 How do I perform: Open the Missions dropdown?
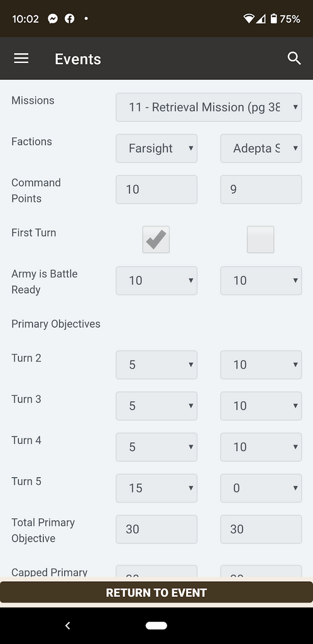click(x=209, y=107)
